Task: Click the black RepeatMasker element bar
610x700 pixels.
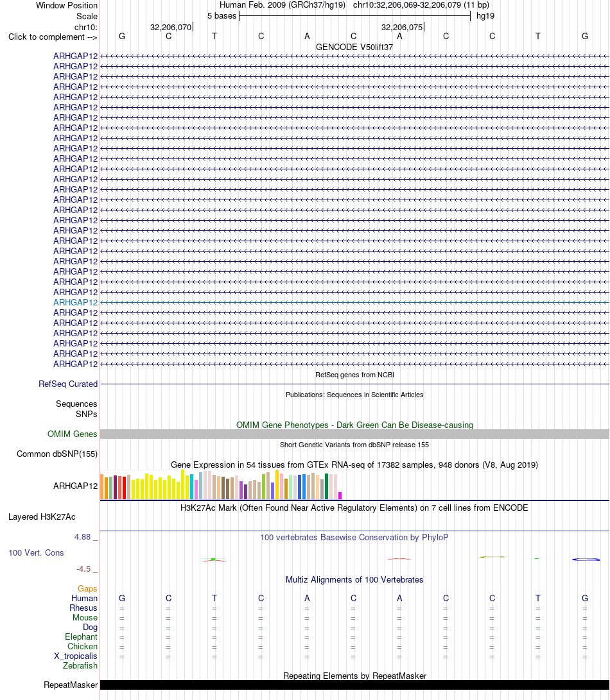Action: tap(354, 685)
